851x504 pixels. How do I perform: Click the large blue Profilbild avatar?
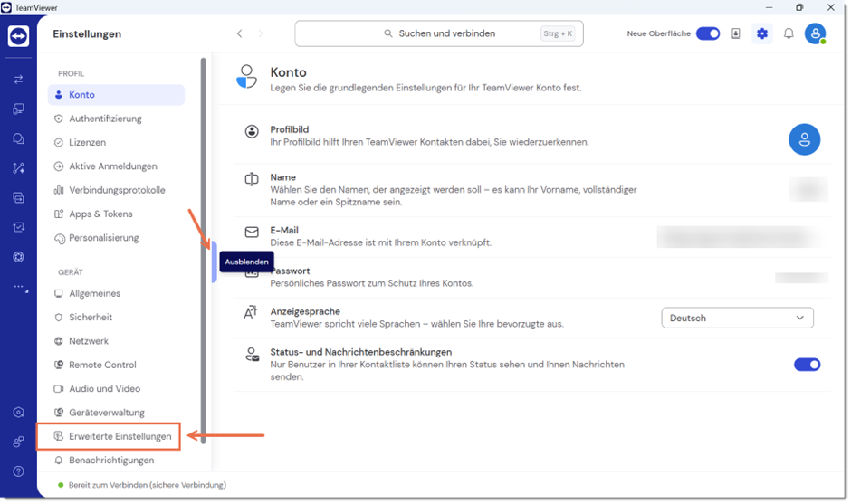coord(804,140)
